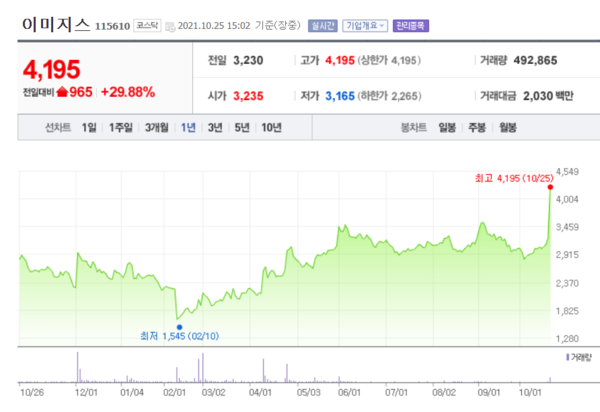Click the 거래량 value 492,865
The width and height of the screenshot is (600, 412).
(x=535, y=60)
